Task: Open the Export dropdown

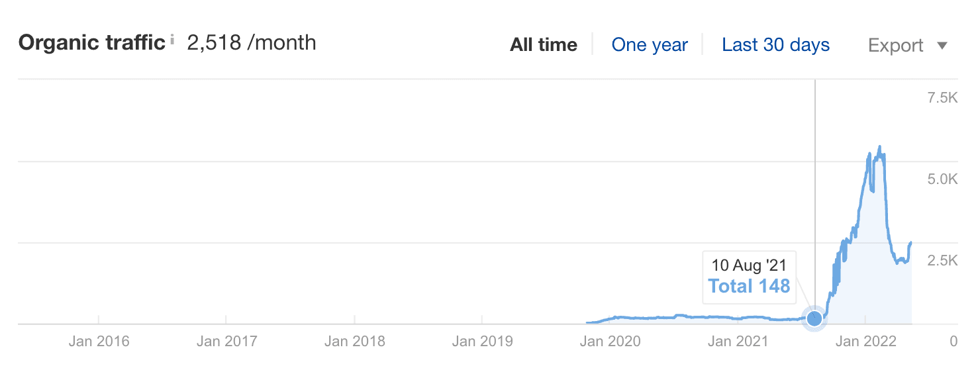Action: pos(908,46)
